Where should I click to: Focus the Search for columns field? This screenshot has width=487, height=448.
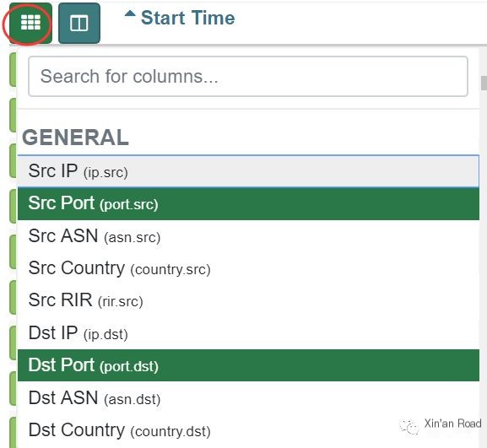248,77
